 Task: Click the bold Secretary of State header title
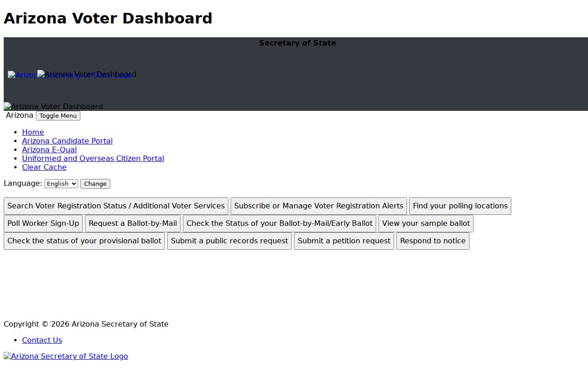pyautogui.click(x=298, y=43)
